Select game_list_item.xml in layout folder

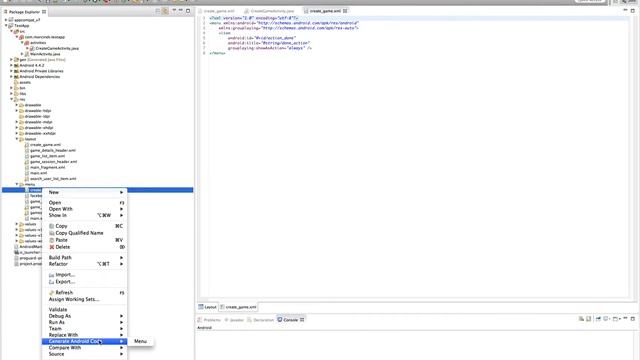point(47,156)
